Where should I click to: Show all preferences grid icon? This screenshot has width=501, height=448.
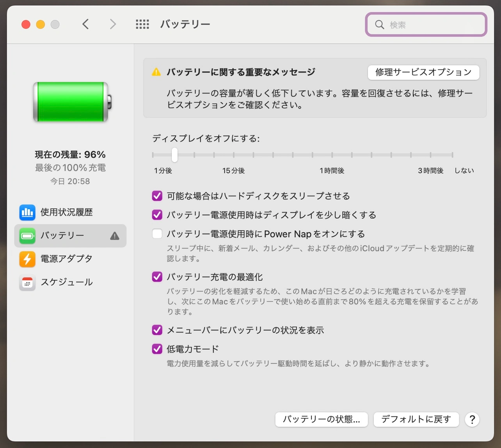[142, 24]
